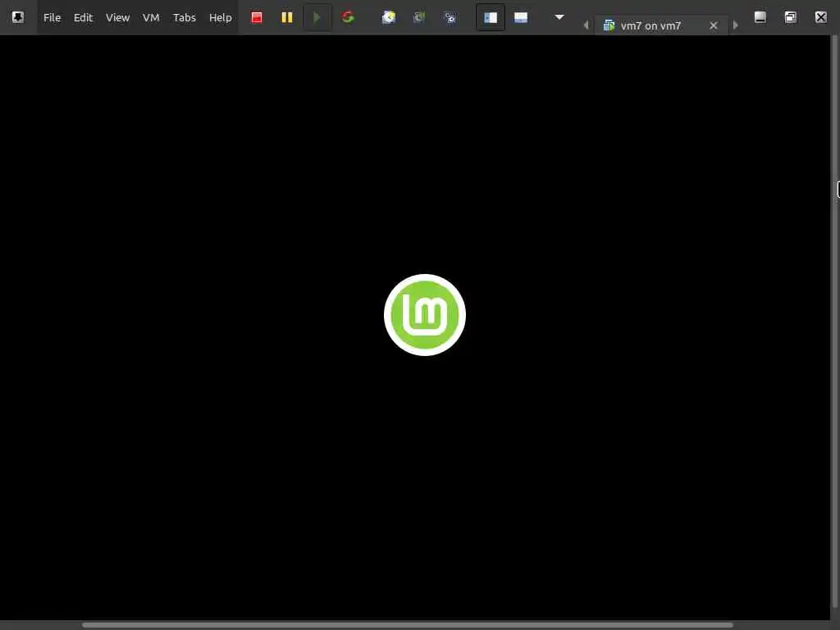The image size is (840, 630).
Task: Click the green play power-on icon
Action: click(317, 18)
